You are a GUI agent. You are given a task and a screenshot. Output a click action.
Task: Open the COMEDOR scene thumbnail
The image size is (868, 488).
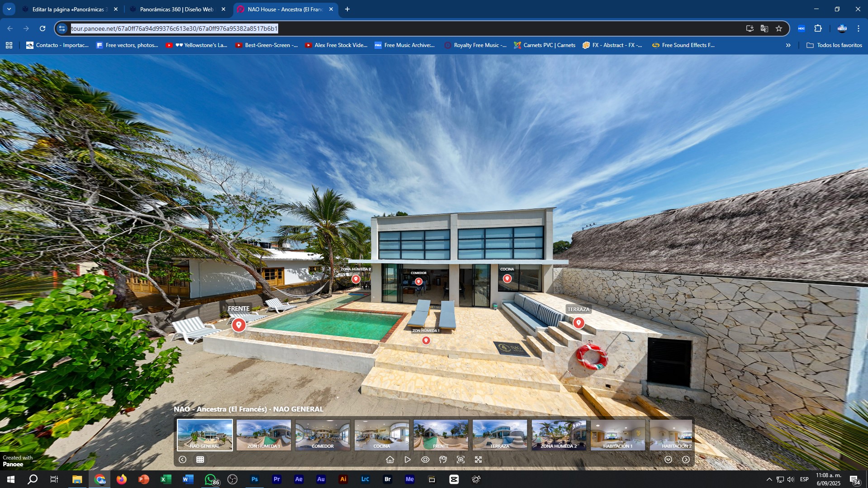323,435
